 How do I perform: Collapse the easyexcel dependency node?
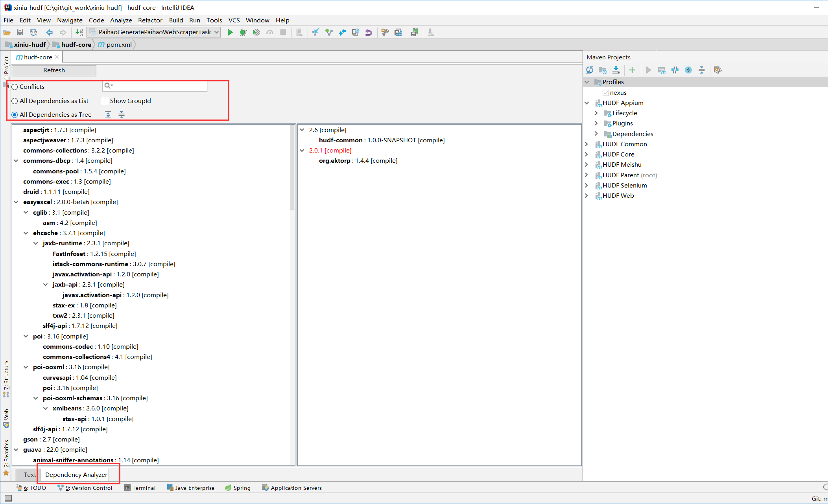click(x=16, y=202)
